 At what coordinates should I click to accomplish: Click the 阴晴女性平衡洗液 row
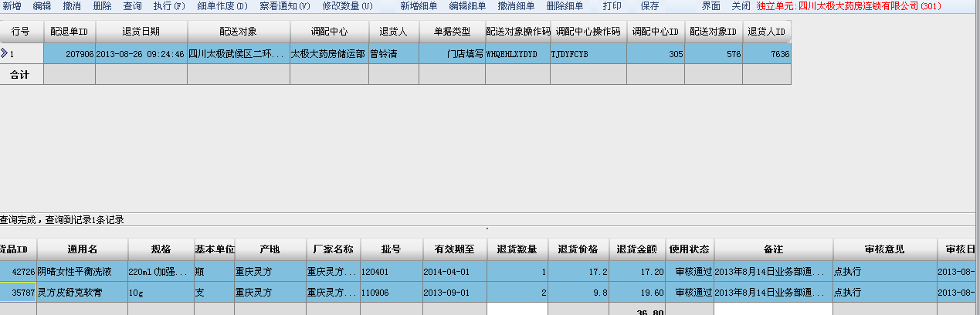[83, 272]
